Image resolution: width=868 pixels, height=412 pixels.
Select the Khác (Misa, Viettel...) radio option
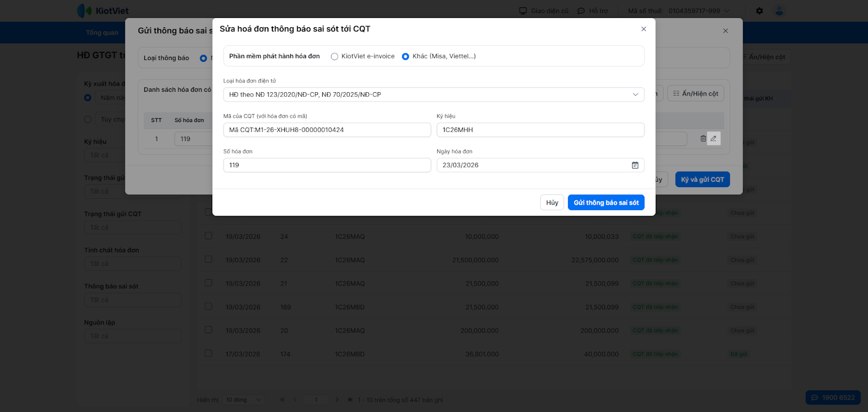(405, 56)
